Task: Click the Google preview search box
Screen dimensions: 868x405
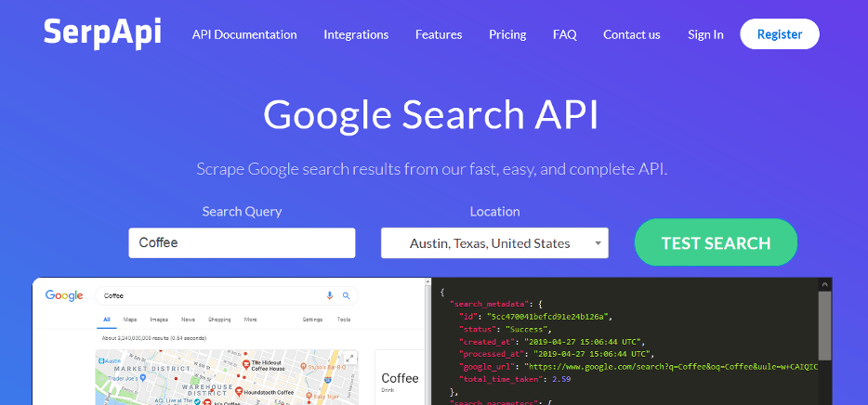Action: pos(227,295)
